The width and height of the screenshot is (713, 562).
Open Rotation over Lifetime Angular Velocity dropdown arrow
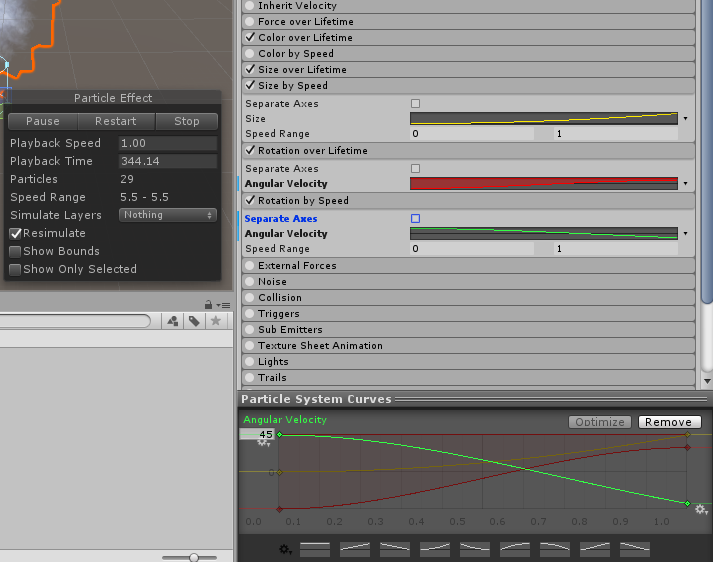[685, 184]
